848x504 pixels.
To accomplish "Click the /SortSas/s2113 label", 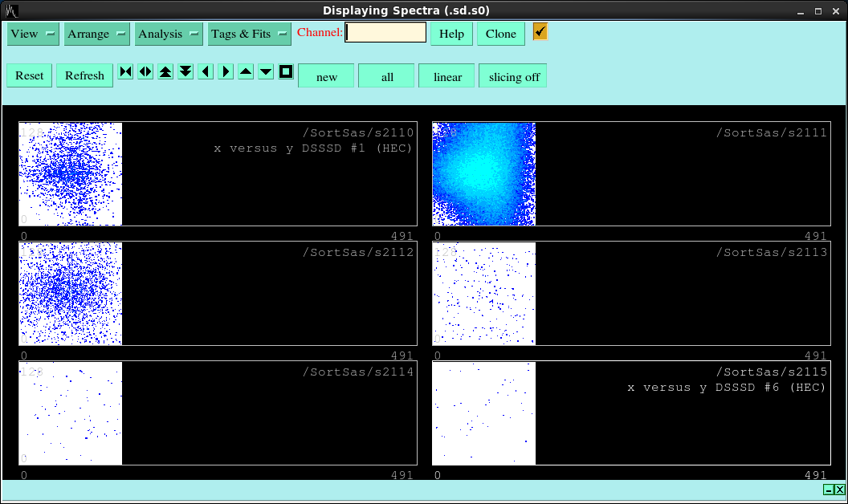I will point(772,252).
